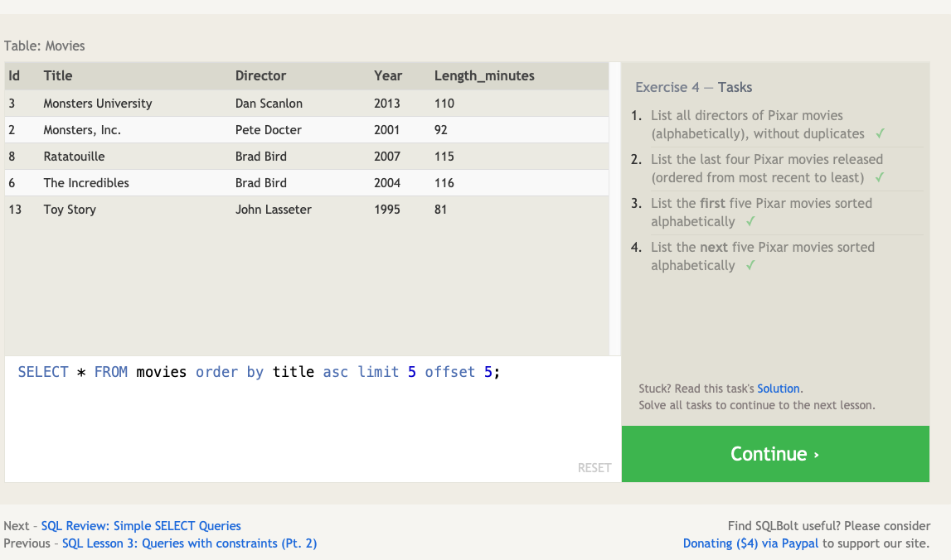Click the Id 8 cell for Ratatouille
Screen dimensions: 951x560
(12, 157)
